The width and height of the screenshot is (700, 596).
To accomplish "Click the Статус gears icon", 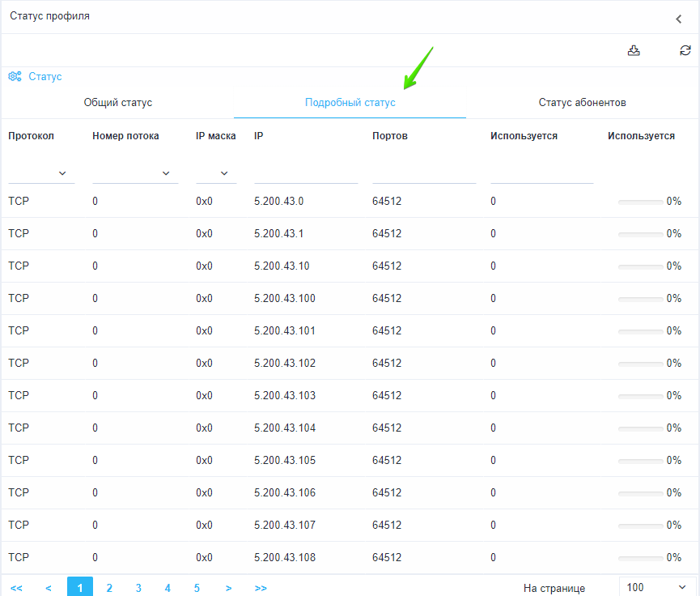I will coord(15,77).
